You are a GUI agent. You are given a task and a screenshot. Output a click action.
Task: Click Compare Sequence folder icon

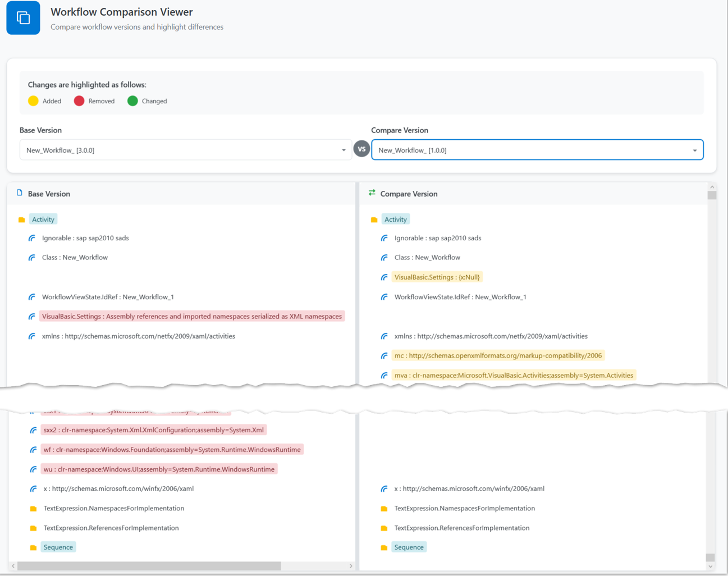(x=384, y=547)
